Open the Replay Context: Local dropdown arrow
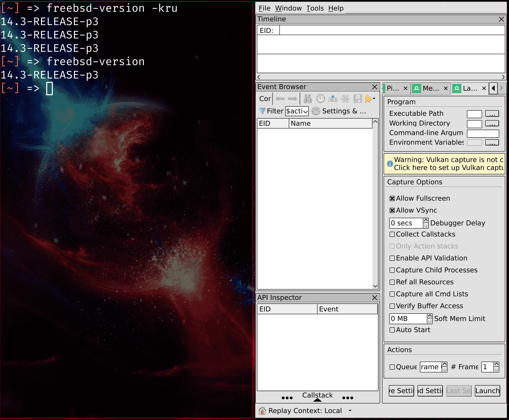This screenshot has width=509, height=420. (350, 411)
